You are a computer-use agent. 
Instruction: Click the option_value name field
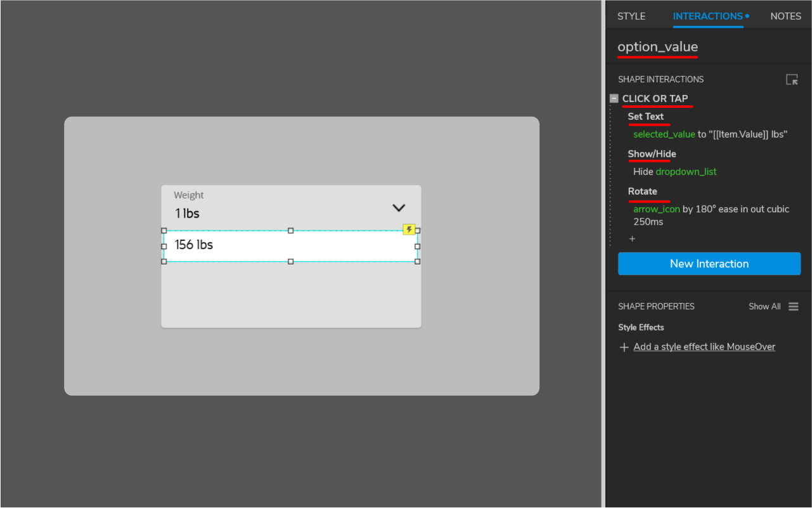658,46
